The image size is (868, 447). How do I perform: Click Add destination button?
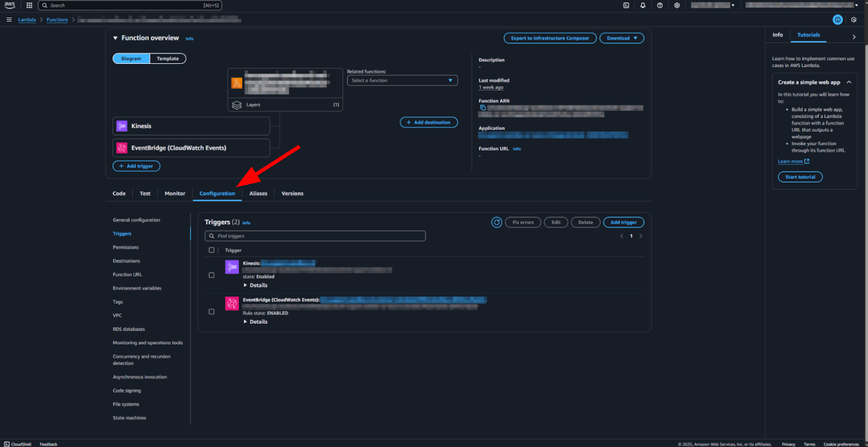click(429, 123)
